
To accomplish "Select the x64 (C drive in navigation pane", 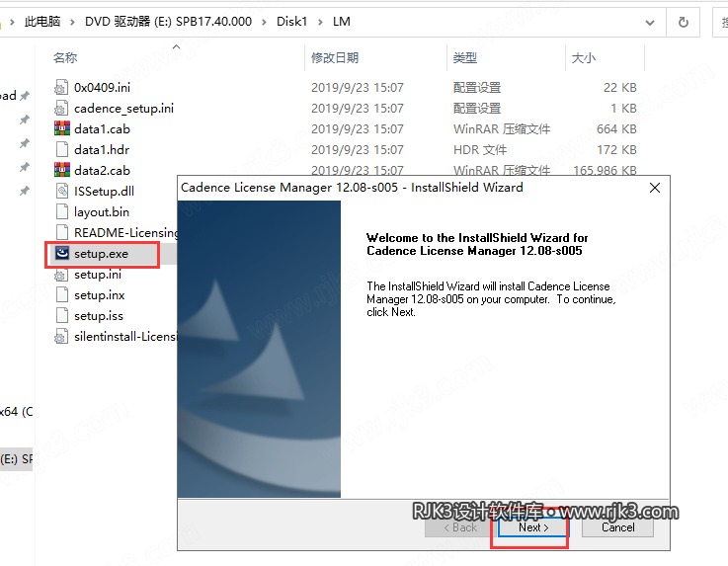I will pyautogui.click(x=16, y=411).
